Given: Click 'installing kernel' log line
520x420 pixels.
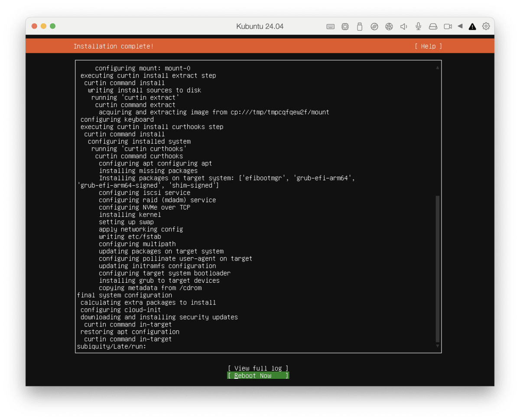Looking at the screenshot, I should pyautogui.click(x=130, y=215).
